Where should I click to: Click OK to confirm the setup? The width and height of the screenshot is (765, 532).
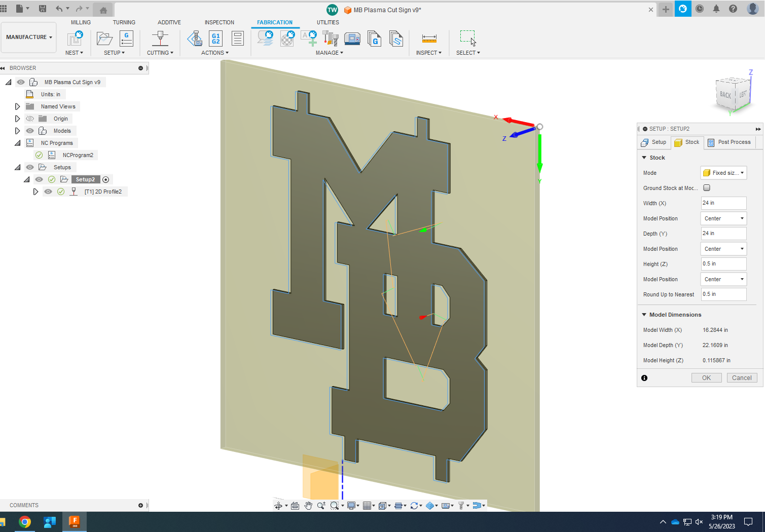coord(706,377)
